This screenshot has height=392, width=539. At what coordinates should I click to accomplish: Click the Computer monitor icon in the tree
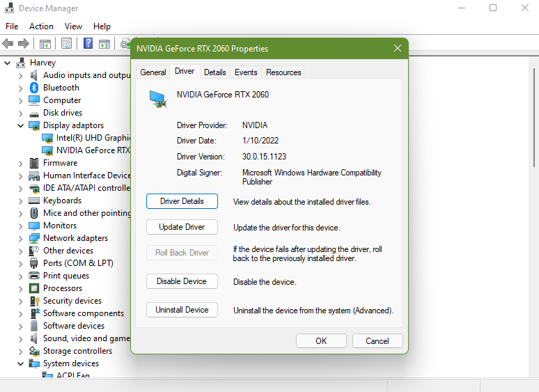[34, 100]
